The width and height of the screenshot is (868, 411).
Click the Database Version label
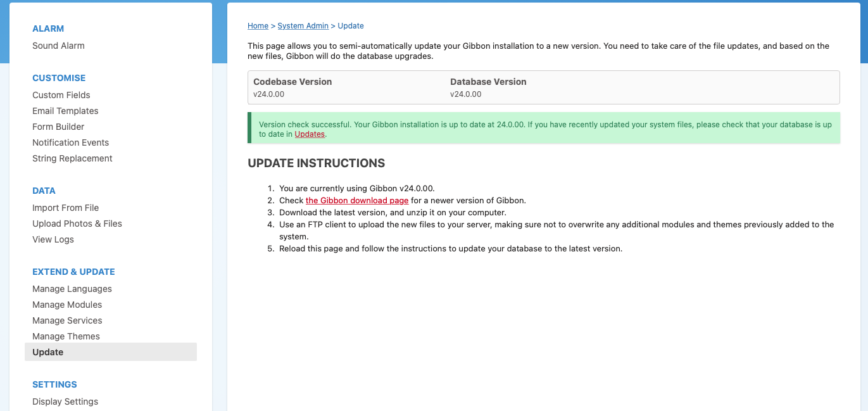pyautogui.click(x=488, y=82)
